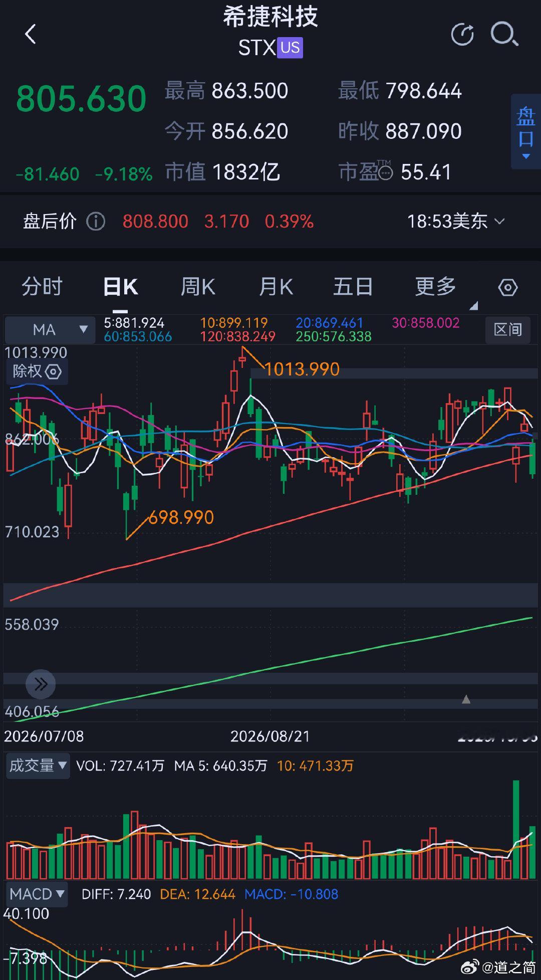The height and width of the screenshot is (980, 541).
Task: Switch to the 五日 tab
Action: click(353, 287)
